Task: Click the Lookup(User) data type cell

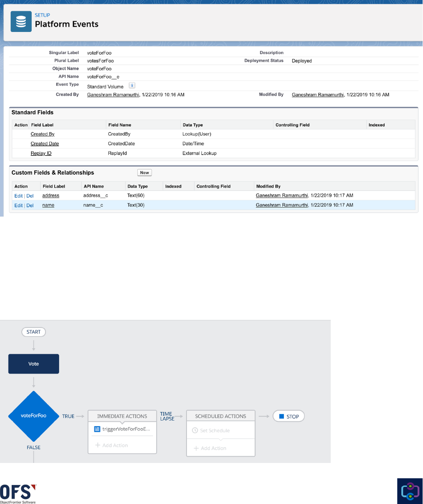Action: tap(197, 134)
